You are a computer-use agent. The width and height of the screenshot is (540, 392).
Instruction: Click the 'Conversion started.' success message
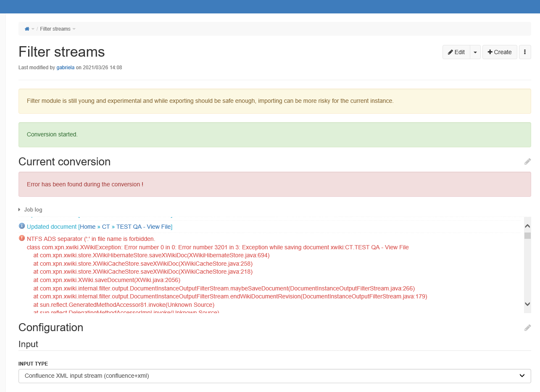click(275, 135)
